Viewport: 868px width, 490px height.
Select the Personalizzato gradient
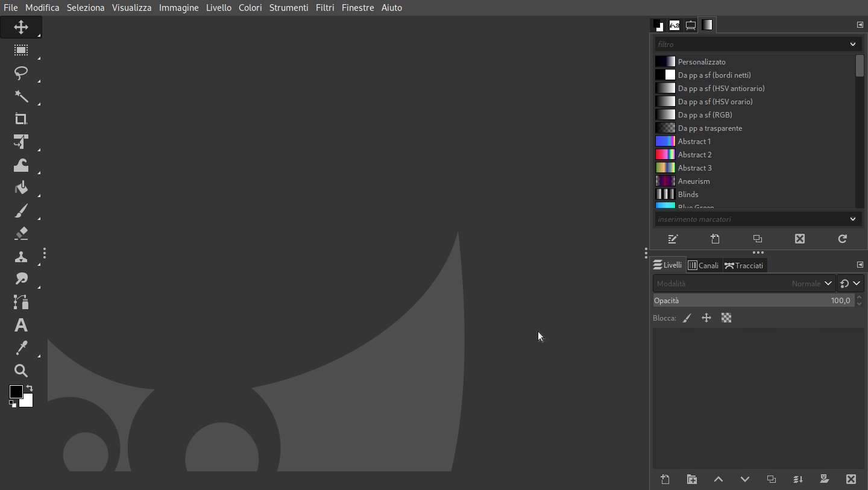pos(755,61)
